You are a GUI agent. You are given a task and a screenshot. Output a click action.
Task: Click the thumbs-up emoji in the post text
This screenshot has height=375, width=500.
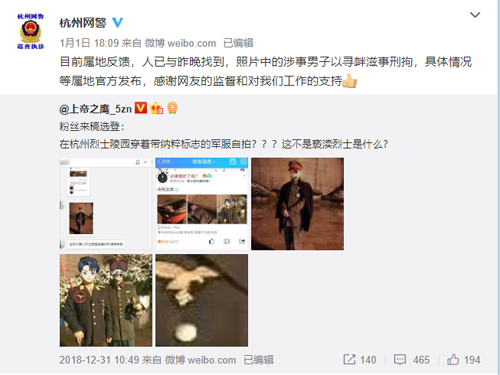tap(350, 81)
